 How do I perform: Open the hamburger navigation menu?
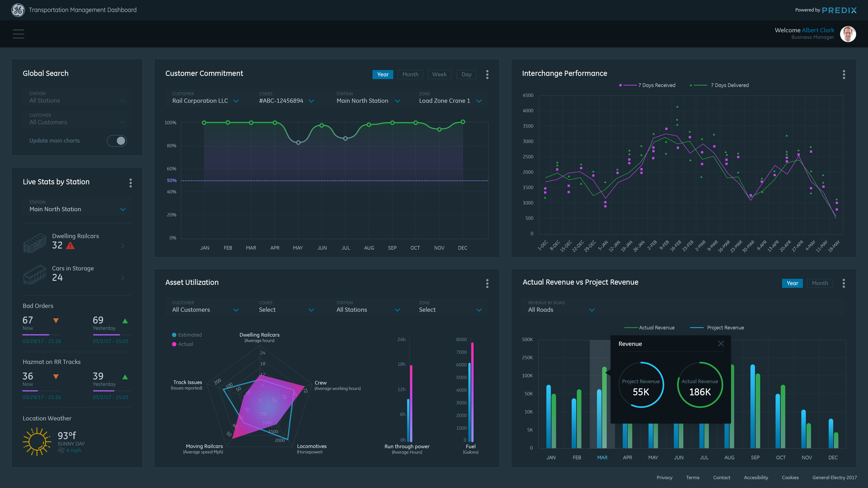18,34
